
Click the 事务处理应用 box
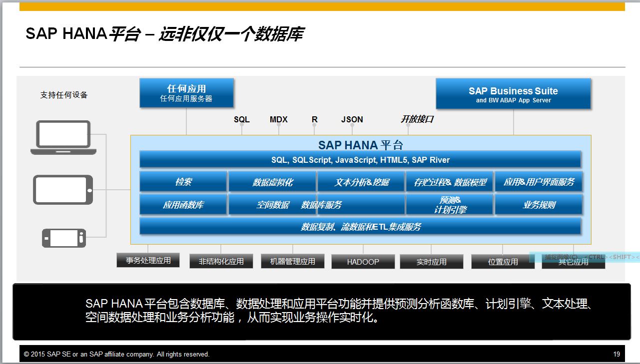(x=148, y=260)
